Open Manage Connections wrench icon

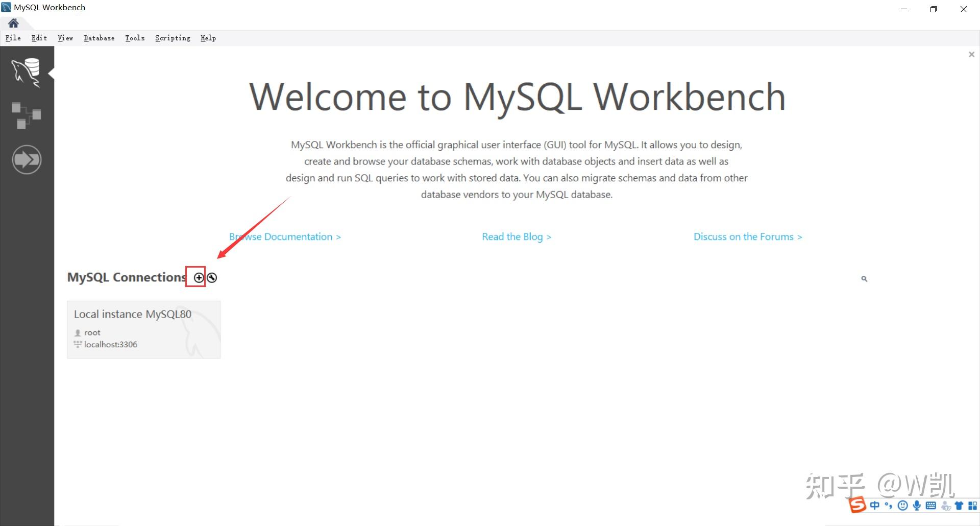[212, 278]
